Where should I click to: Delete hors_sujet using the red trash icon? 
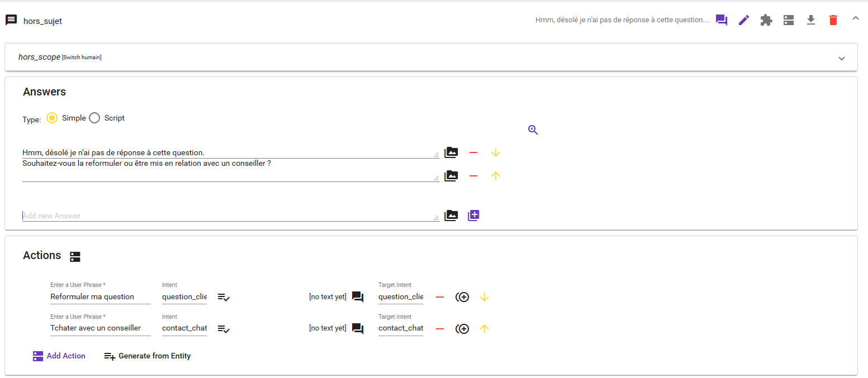pyautogui.click(x=833, y=20)
